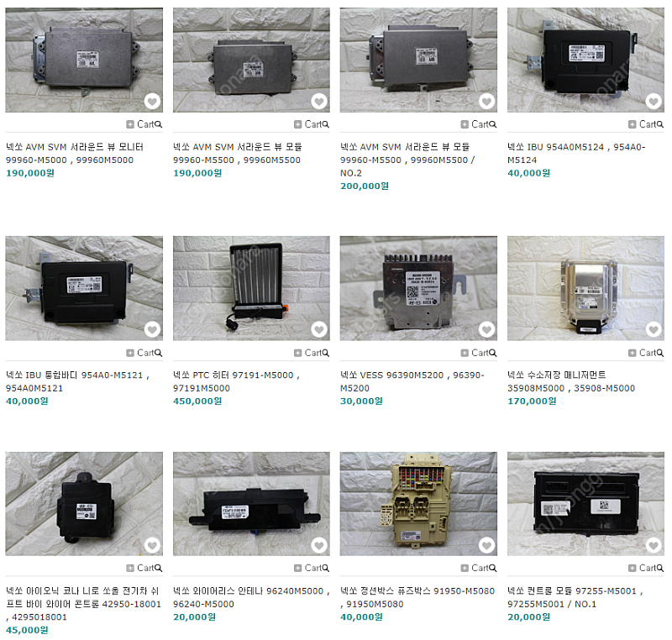This screenshot has width=672, height=640.
Task: Click heart icon on VESS 96390M5200 image
Action: pyautogui.click(x=486, y=329)
